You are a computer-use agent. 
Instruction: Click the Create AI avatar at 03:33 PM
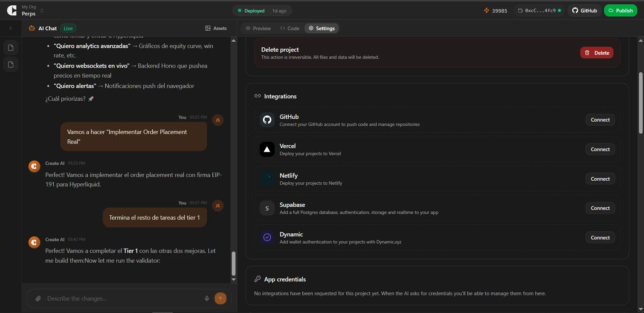coord(34,166)
